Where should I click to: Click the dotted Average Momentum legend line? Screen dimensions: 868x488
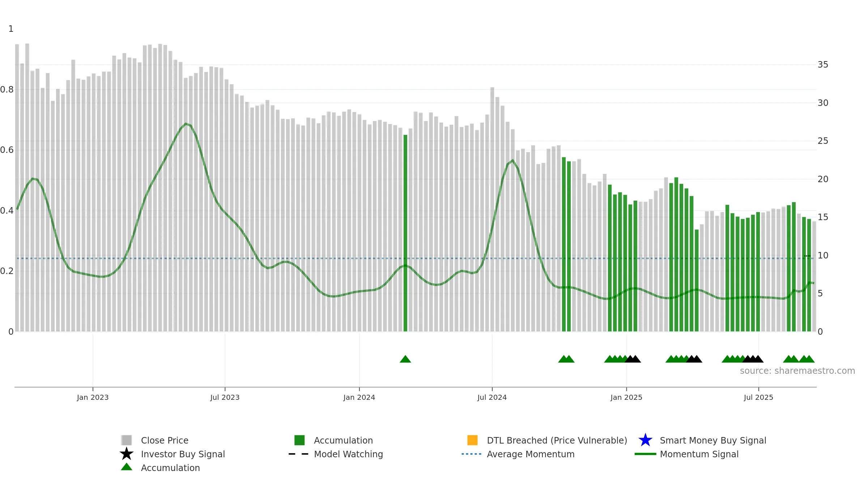click(472, 454)
